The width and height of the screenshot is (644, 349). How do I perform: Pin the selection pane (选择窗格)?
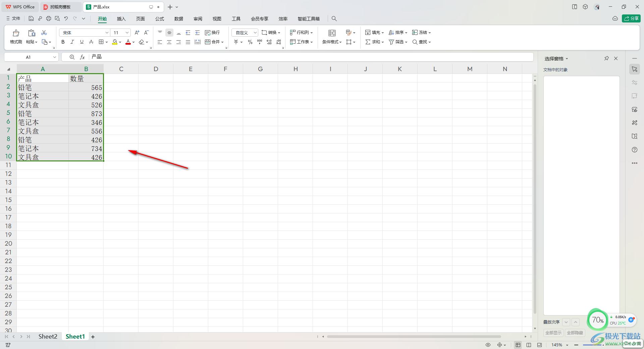point(606,58)
